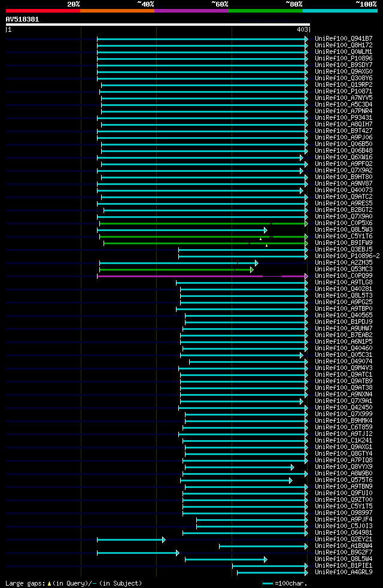
Task: Click the red 20% identity legend segment
Action: pos(43,11)
